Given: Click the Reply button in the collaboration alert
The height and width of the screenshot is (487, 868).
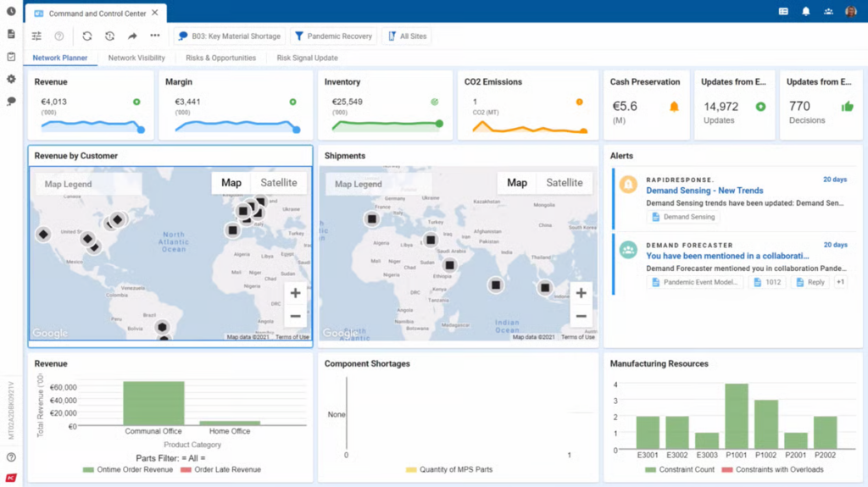Looking at the screenshot, I should [810, 282].
